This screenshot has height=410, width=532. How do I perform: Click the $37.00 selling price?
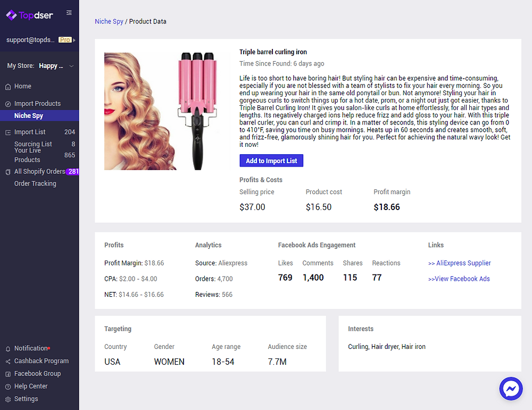pos(252,207)
